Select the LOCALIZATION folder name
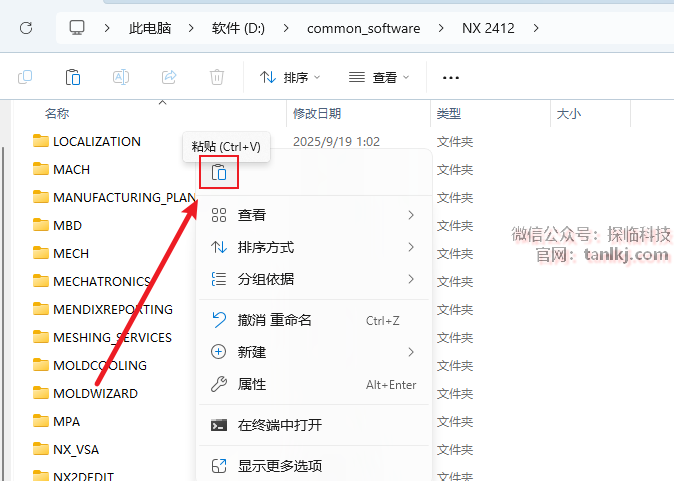Screen dimensions: 674x481 click(97, 141)
